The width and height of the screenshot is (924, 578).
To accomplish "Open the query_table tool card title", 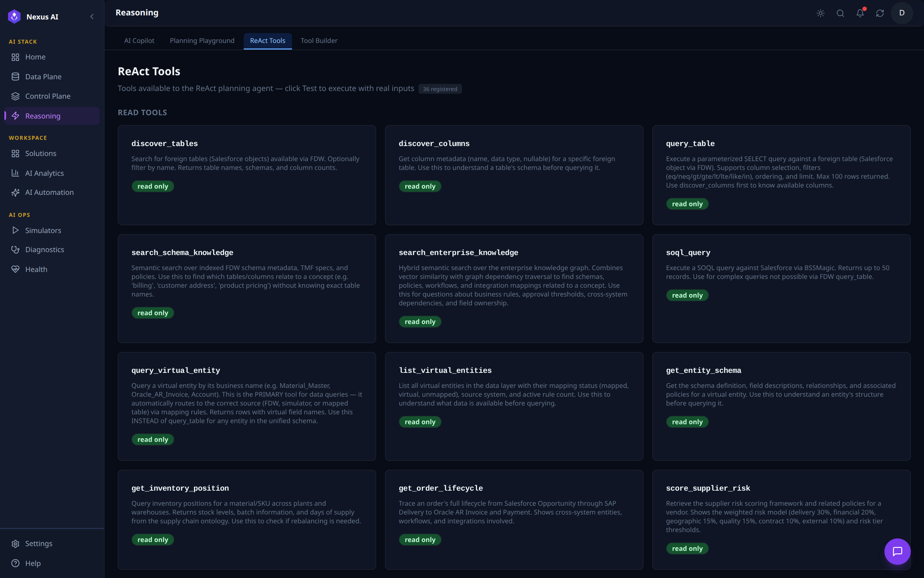I will pos(690,143).
